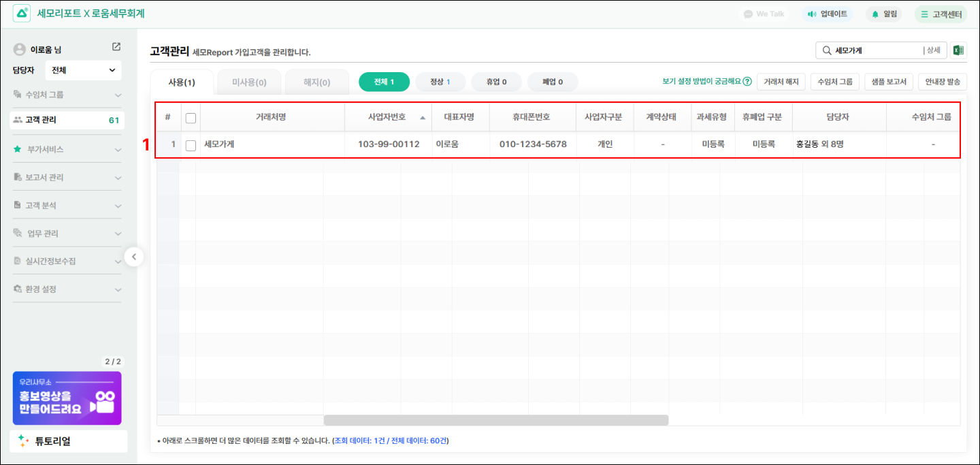Click the search field containing 세모가게
Screen dimensions: 980x465
(875, 50)
